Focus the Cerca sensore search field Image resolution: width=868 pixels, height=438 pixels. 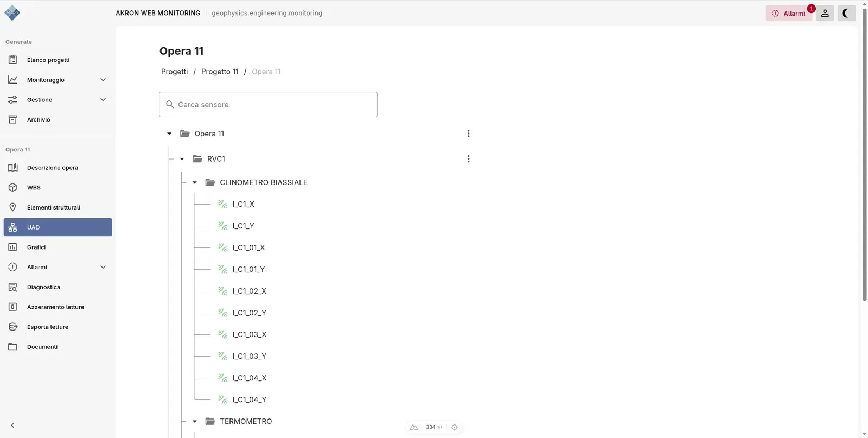click(268, 104)
